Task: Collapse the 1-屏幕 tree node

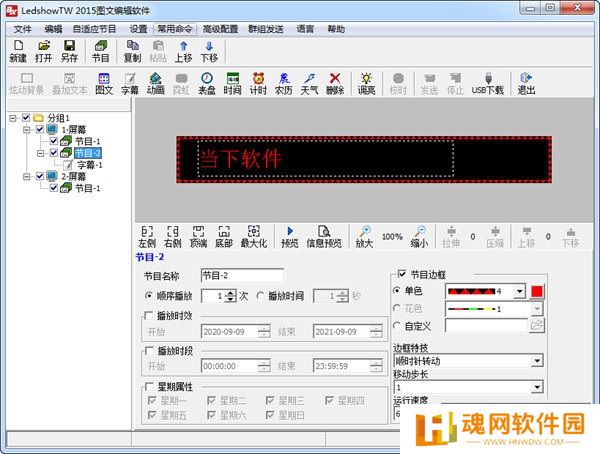Action: point(27,129)
